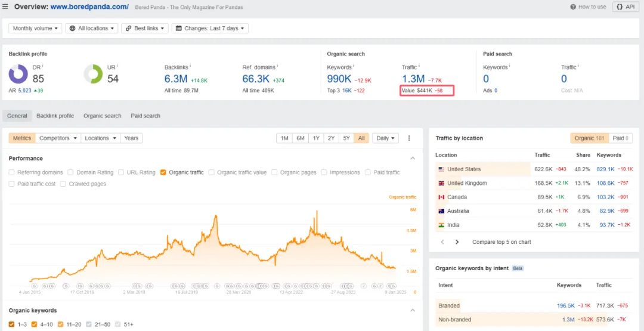Open the Locations dropdown
This screenshot has width=644, height=331.
101,138
